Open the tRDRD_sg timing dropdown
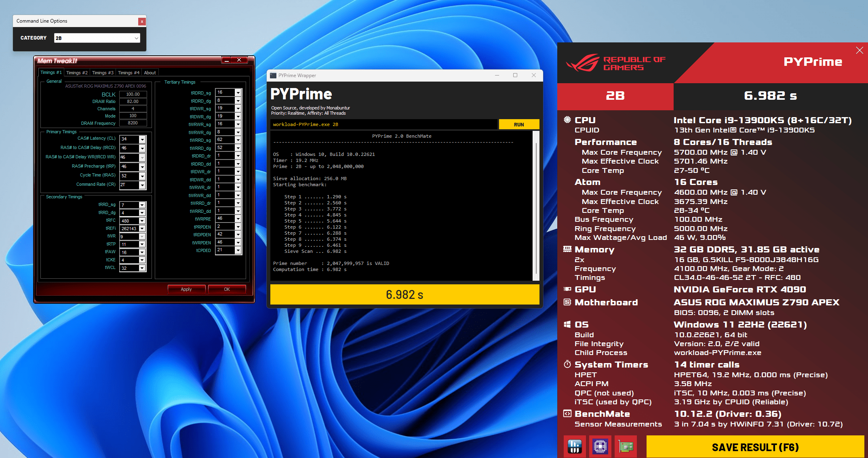Viewport: 868px width, 458px height. point(238,93)
